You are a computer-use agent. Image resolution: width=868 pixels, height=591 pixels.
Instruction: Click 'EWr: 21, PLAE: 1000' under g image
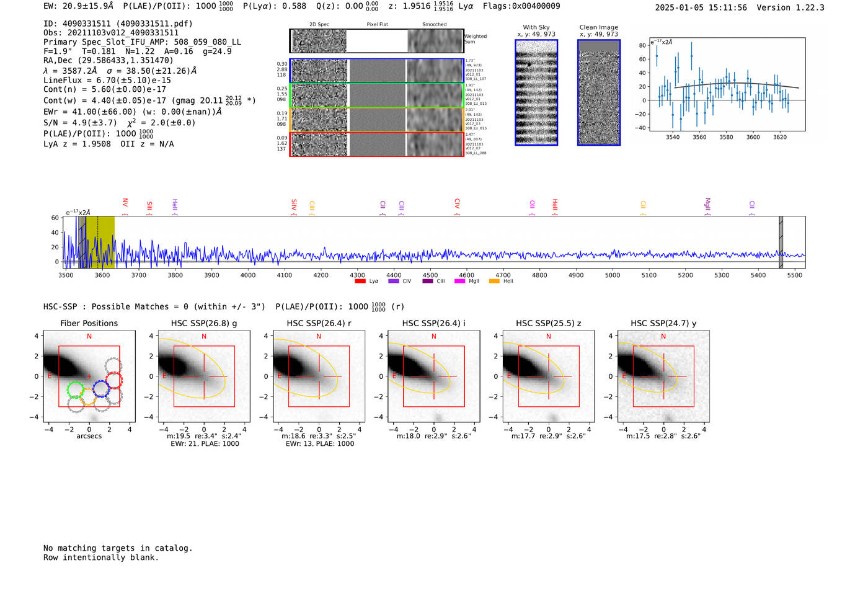205,444
